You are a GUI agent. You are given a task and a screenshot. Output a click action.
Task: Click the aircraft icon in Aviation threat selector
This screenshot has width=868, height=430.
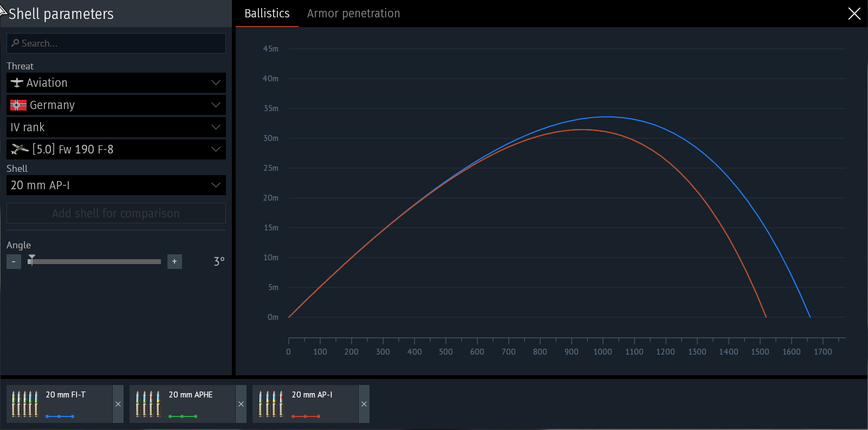click(17, 83)
